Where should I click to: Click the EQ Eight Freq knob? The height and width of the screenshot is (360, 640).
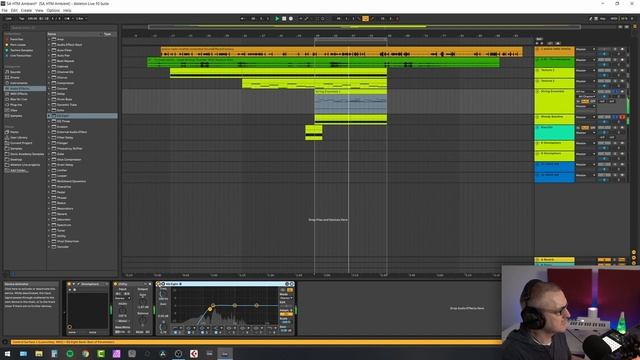[163, 295]
